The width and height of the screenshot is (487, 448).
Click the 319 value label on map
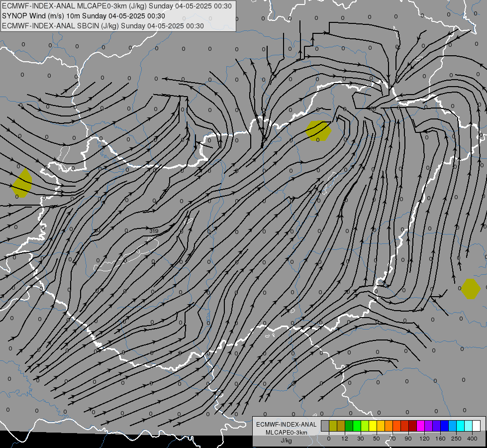tap(154, 231)
